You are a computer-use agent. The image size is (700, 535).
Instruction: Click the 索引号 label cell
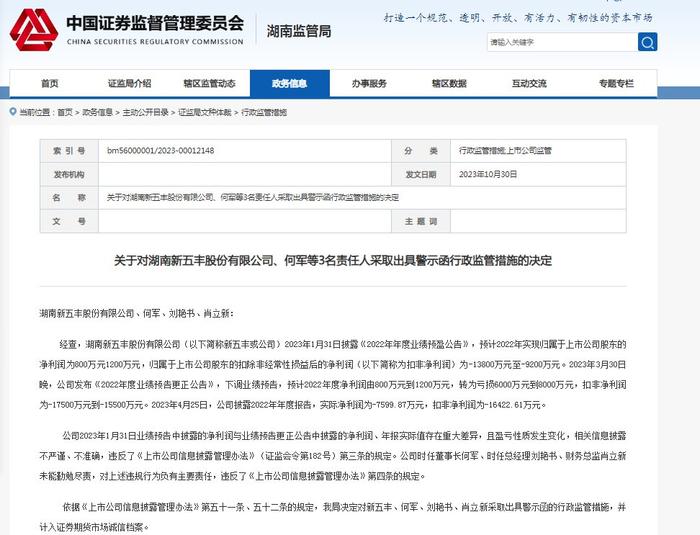pyautogui.click(x=69, y=151)
